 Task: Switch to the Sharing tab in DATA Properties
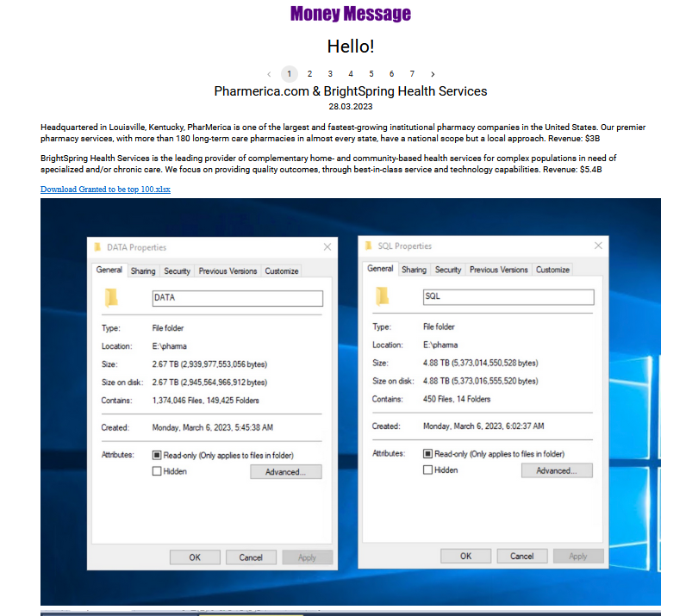(x=142, y=270)
